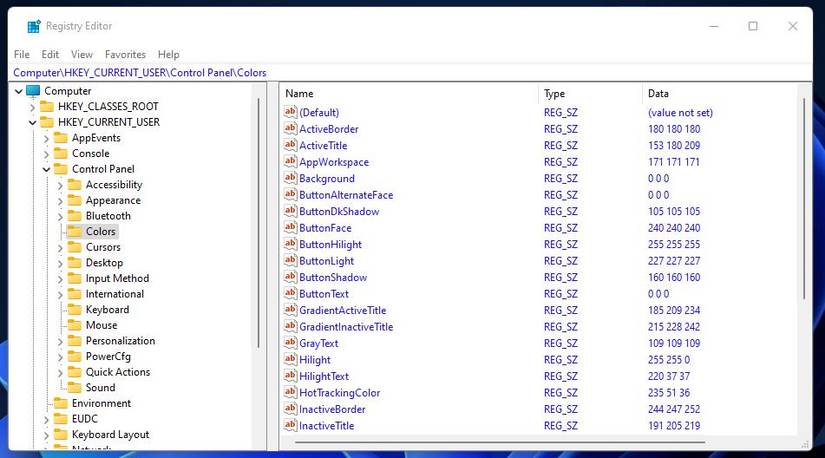The height and width of the screenshot is (458, 825).
Task: Open the Help menu
Action: [x=168, y=54]
